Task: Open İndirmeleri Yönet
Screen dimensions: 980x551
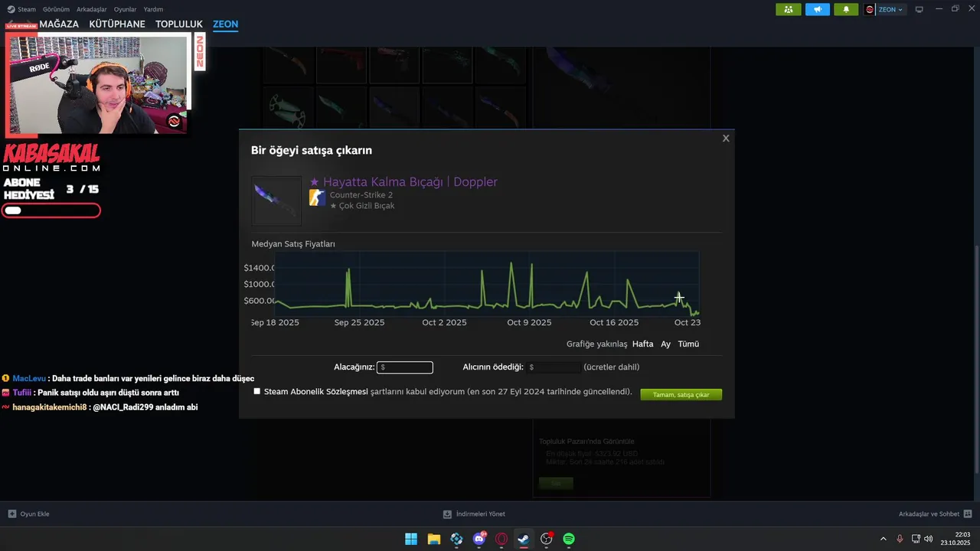Action: [x=474, y=514]
